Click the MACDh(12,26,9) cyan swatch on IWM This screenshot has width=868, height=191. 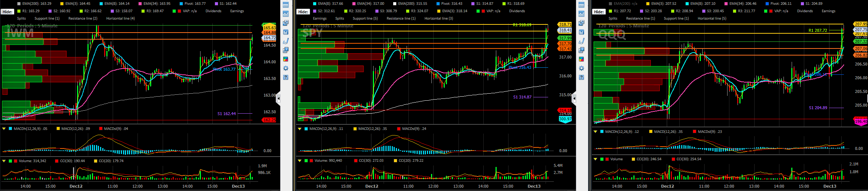[10, 129]
